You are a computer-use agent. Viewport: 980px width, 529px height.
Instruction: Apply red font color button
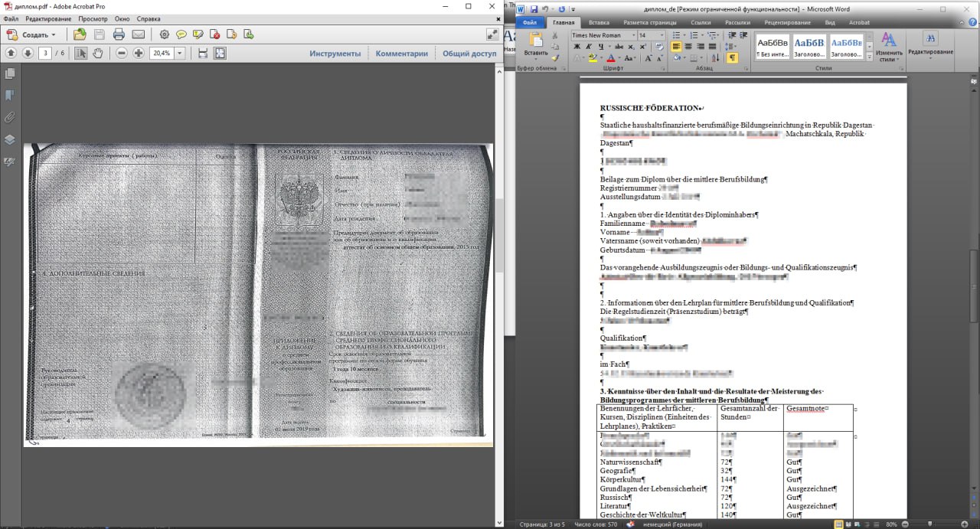click(x=611, y=58)
